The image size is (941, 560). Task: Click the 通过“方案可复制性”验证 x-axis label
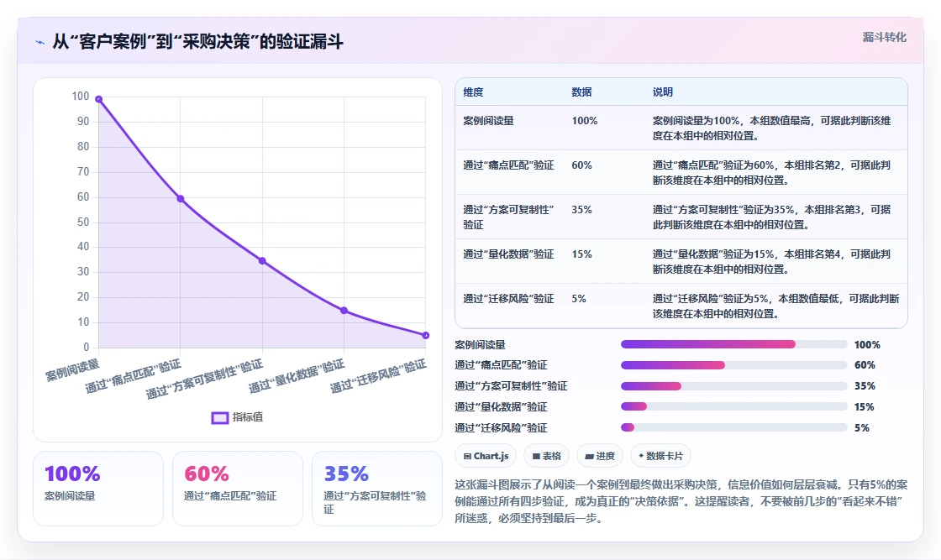205,379
